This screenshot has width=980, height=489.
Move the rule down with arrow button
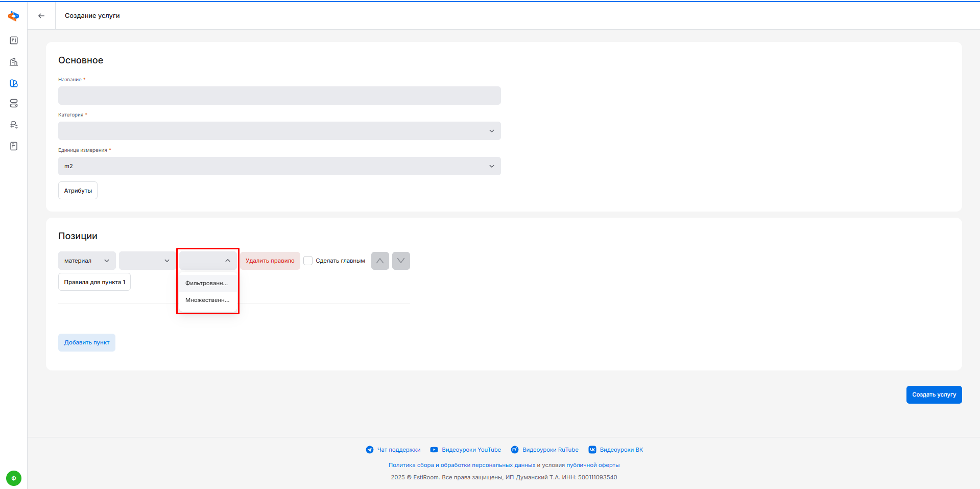(401, 261)
